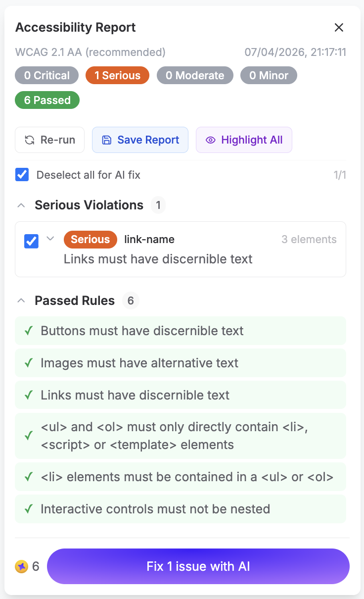Click the Buttons must have discernible text rule
The image size is (364, 599).
coord(142,331)
